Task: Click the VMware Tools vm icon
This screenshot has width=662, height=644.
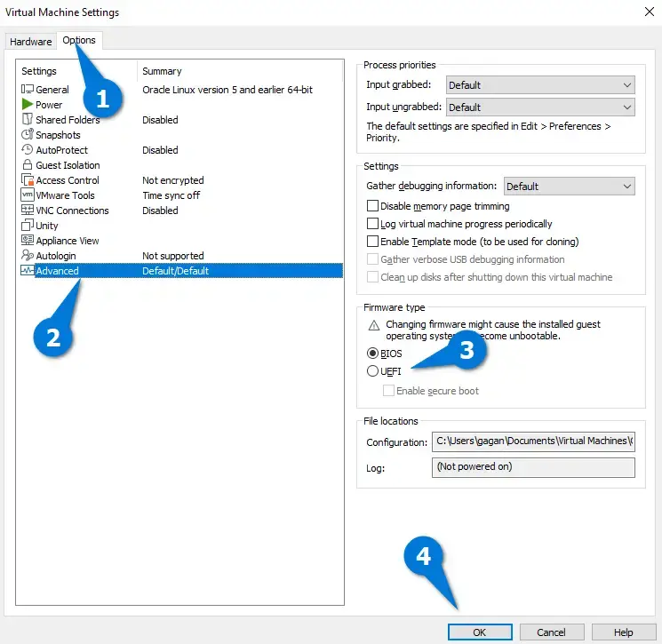Action: [28, 195]
